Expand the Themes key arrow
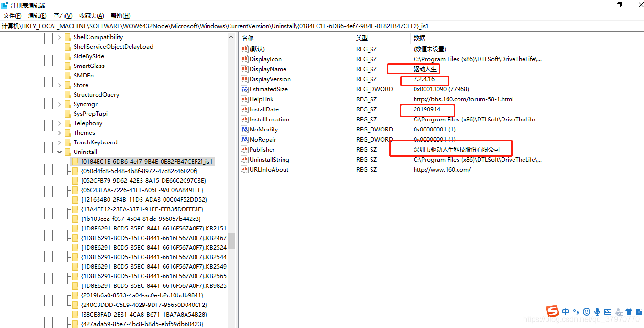Viewport: 644px width, 328px height. click(60, 133)
